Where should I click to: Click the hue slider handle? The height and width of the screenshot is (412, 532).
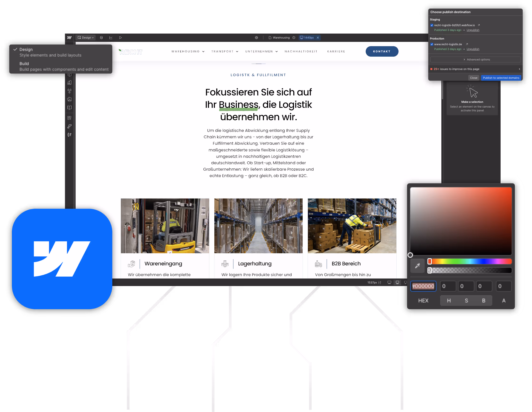429,261
